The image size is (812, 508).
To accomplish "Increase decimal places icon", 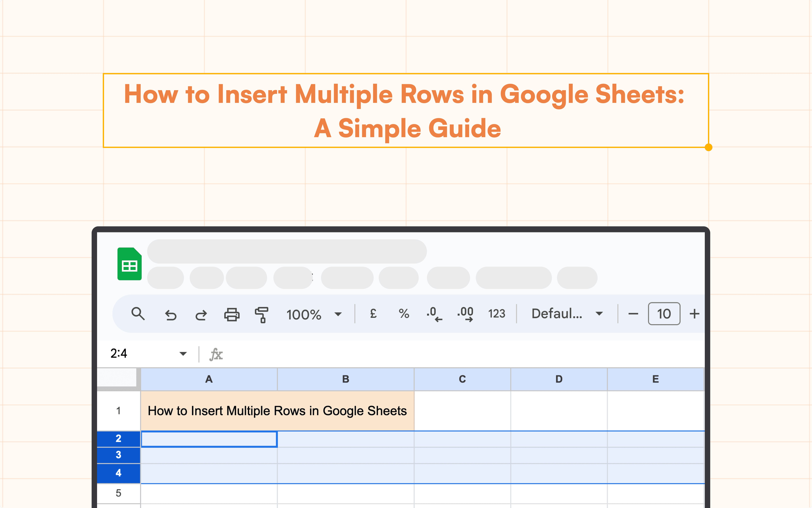I will click(x=465, y=314).
